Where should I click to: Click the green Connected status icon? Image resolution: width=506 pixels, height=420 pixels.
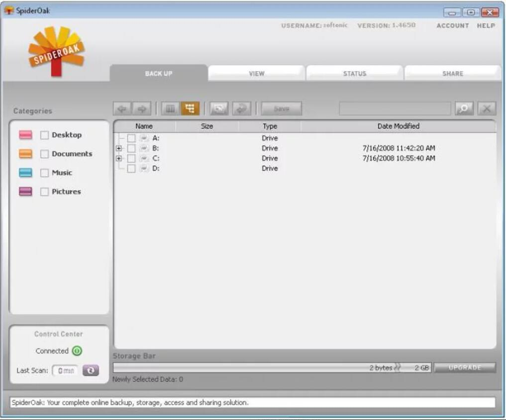click(x=77, y=351)
